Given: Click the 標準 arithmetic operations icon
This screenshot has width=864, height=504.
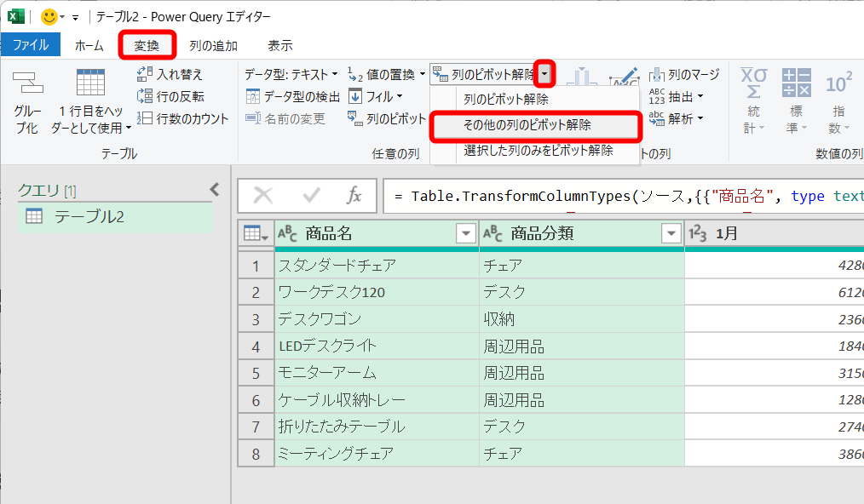Looking at the screenshot, I should pos(796,83).
